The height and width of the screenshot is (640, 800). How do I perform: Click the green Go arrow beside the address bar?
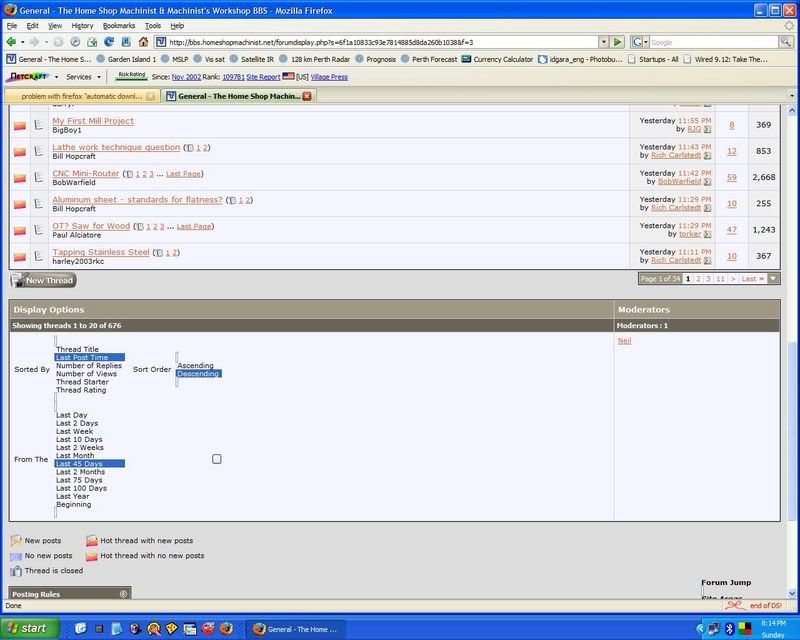pyautogui.click(x=617, y=42)
